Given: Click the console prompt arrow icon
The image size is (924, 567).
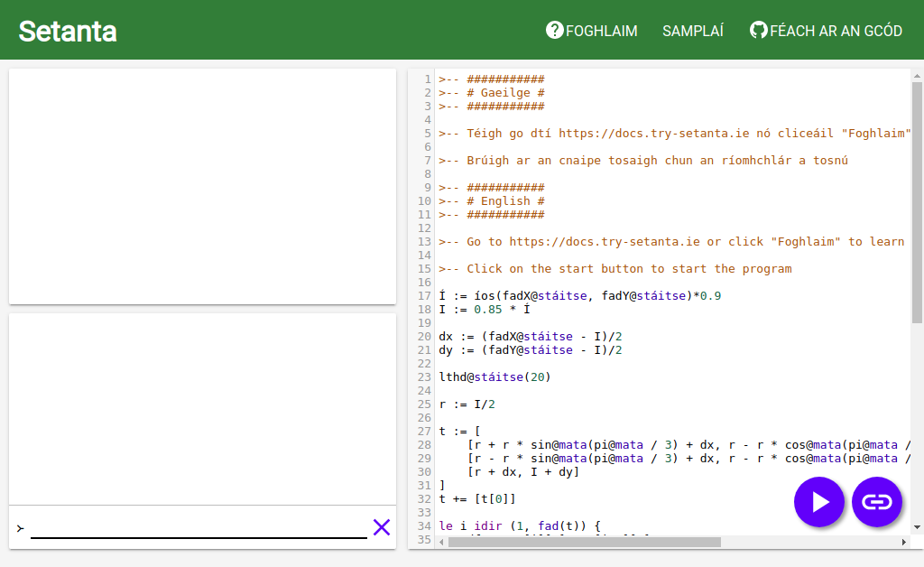Looking at the screenshot, I should (x=21, y=528).
